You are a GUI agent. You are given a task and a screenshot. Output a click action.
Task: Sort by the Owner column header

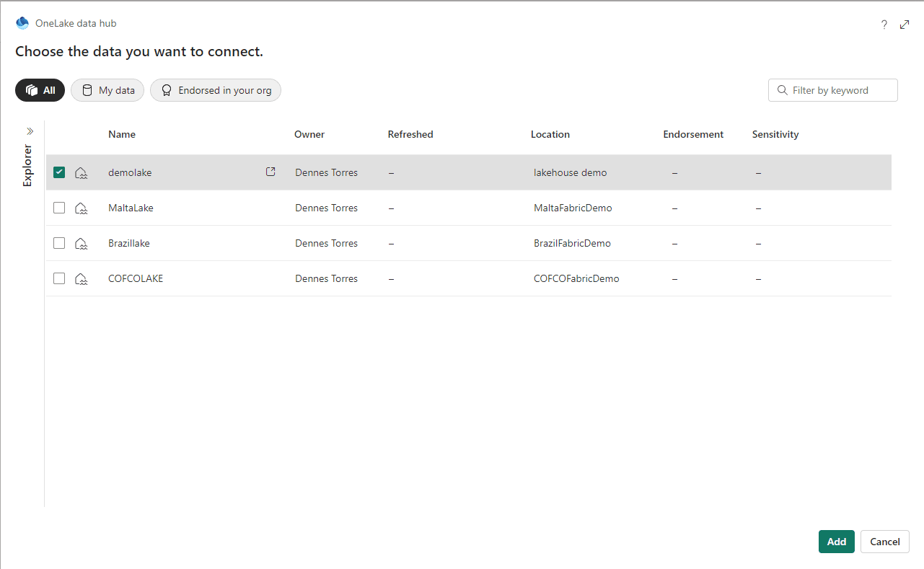pos(309,134)
